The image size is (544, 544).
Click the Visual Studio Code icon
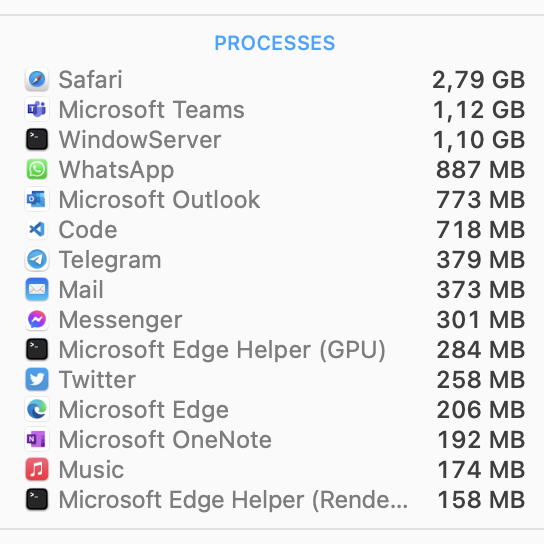pyautogui.click(x=37, y=229)
